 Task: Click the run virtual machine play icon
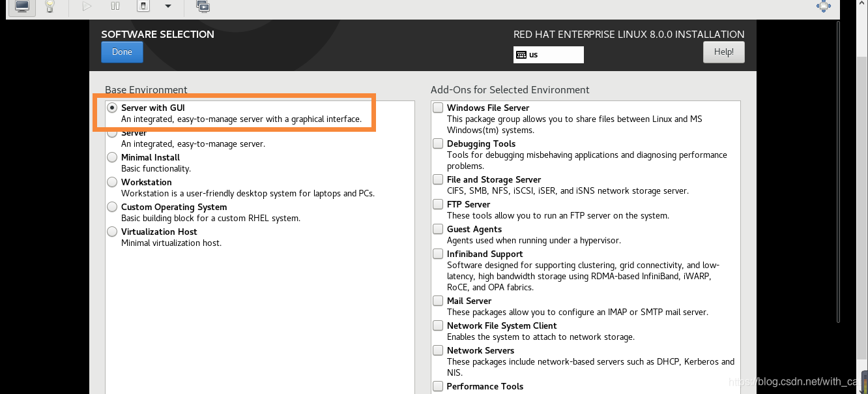click(87, 7)
